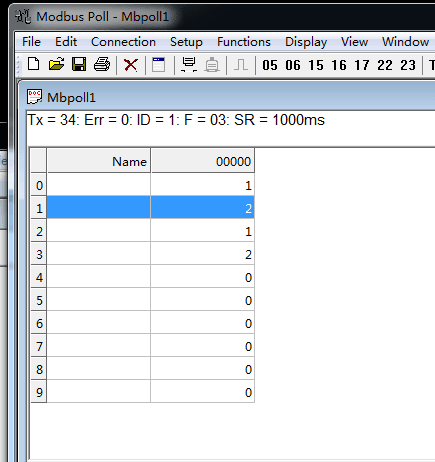The width and height of the screenshot is (435, 462).
Task: Select row header 3
Action: [x=39, y=254]
